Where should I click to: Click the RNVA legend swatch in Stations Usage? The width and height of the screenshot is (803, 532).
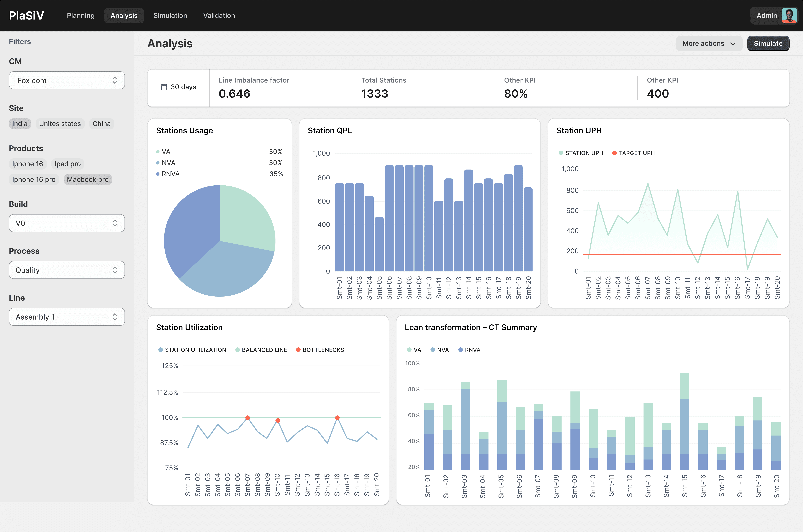(x=158, y=174)
